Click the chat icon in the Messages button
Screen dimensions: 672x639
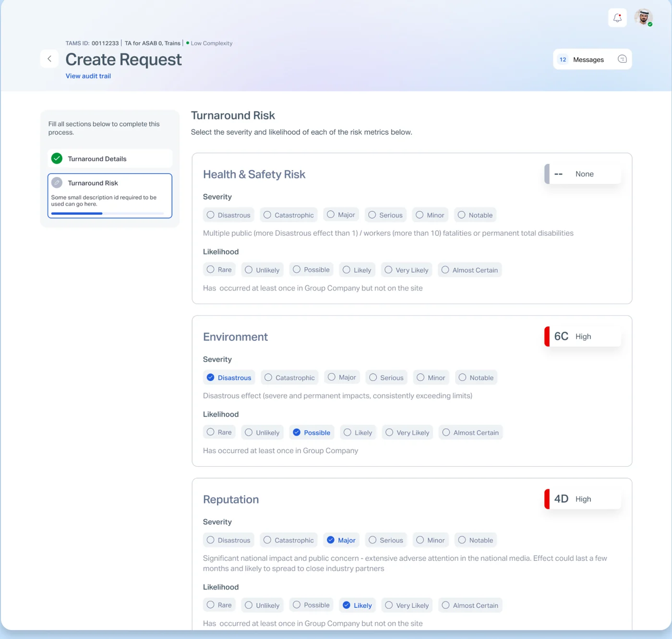pos(622,59)
